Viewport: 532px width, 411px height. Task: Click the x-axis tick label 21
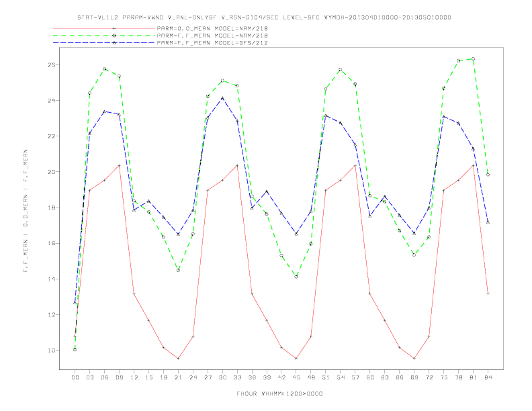point(178,377)
